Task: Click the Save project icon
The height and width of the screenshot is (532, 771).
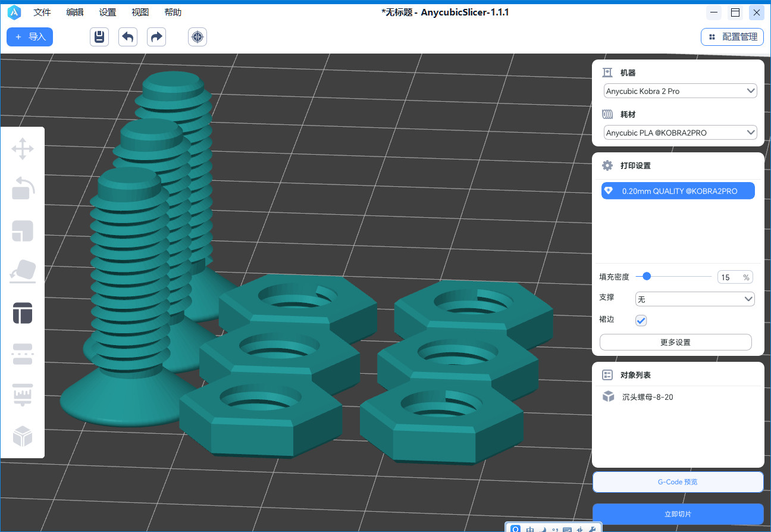Action: click(x=100, y=37)
